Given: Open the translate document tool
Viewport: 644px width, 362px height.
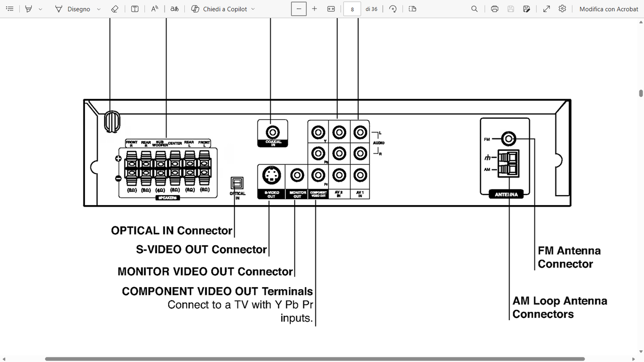Looking at the screenshot, I should click(x=175, y=9).
